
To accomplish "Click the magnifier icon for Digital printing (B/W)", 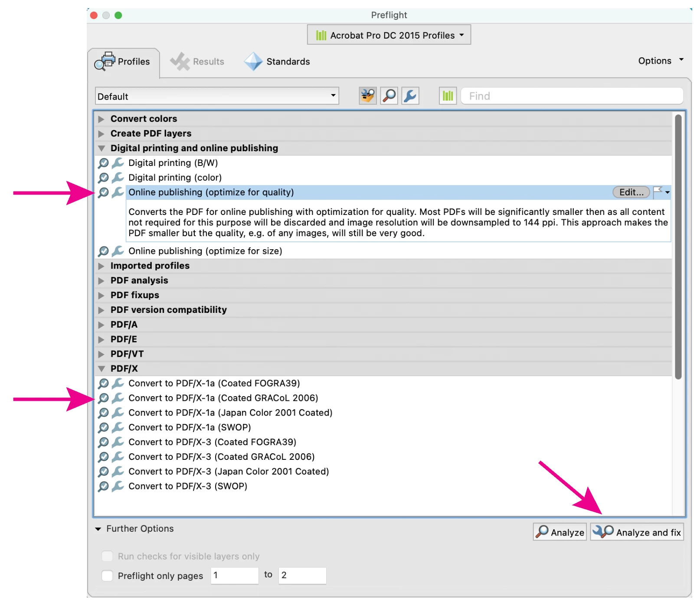I will point(103,163).
